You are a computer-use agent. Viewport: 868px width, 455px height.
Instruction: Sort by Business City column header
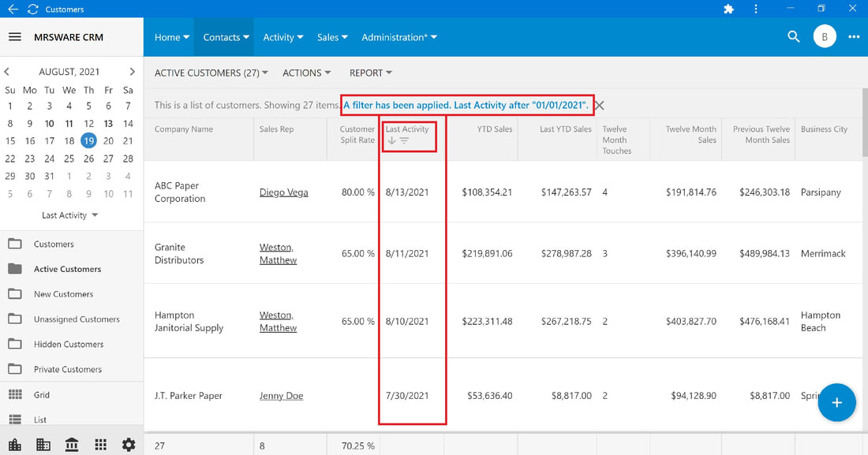824,129
